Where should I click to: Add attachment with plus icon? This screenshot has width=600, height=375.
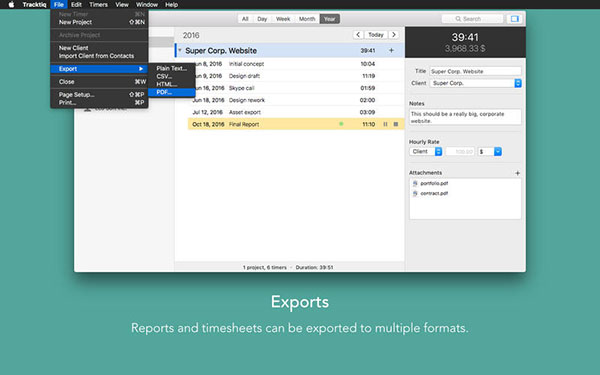(517, 173)
